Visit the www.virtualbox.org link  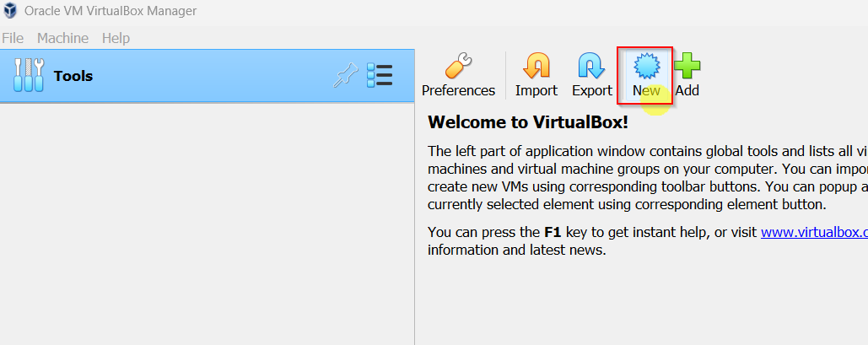click(x=813, y=232)
